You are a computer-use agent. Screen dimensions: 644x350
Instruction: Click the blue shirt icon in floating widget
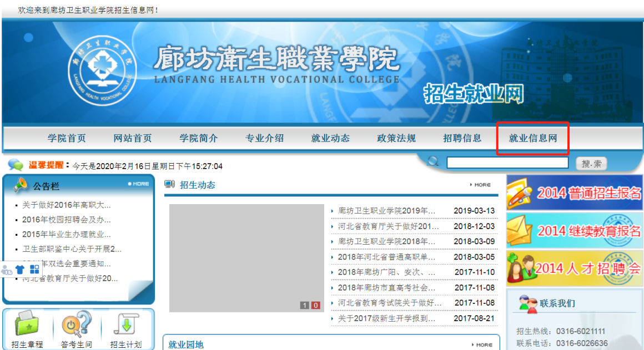tap(20, 270)
